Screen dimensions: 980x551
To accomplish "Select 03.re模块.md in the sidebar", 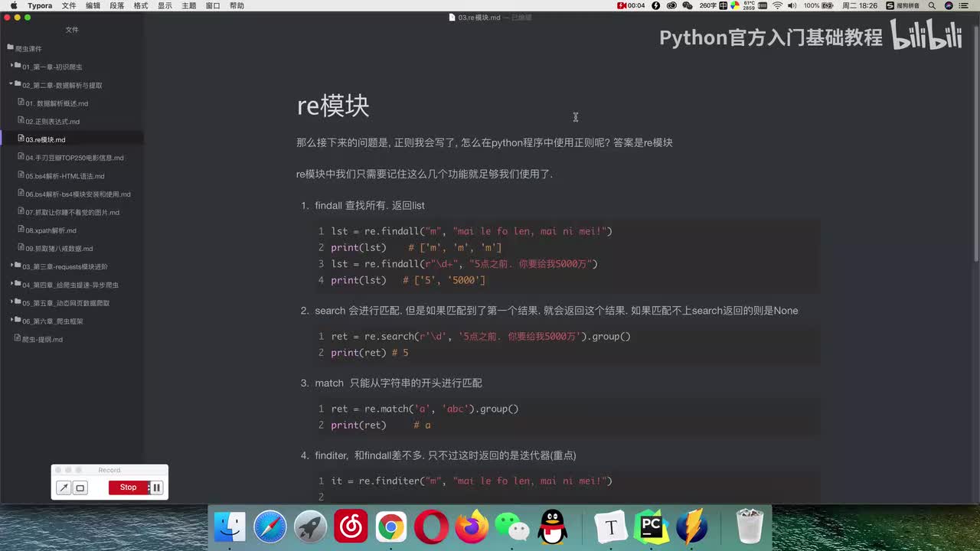I will pos(72,139).
